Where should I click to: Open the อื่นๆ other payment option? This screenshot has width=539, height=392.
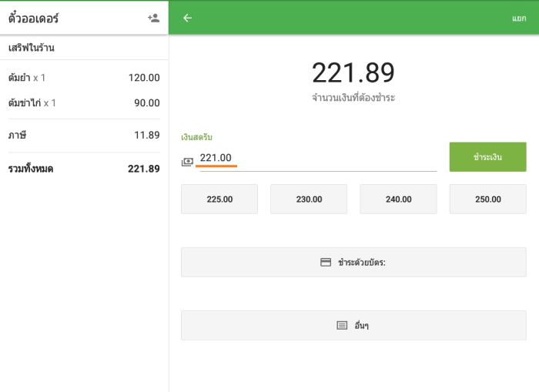[353, 325]
